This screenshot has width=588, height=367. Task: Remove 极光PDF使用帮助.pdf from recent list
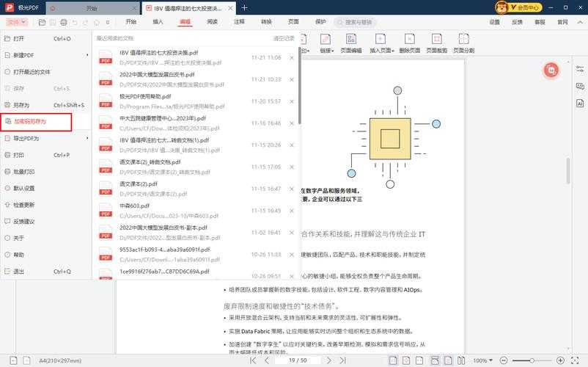click(291, 102)
